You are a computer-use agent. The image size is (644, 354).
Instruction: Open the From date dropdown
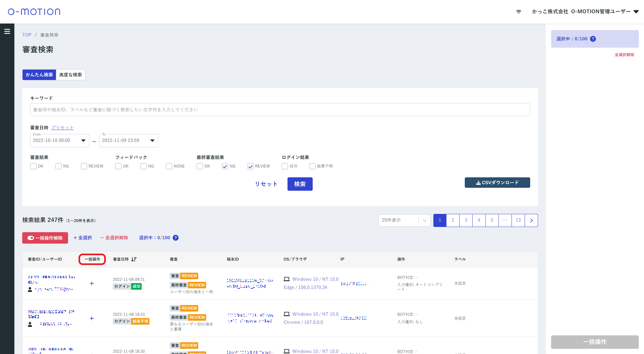pos(83,141)
